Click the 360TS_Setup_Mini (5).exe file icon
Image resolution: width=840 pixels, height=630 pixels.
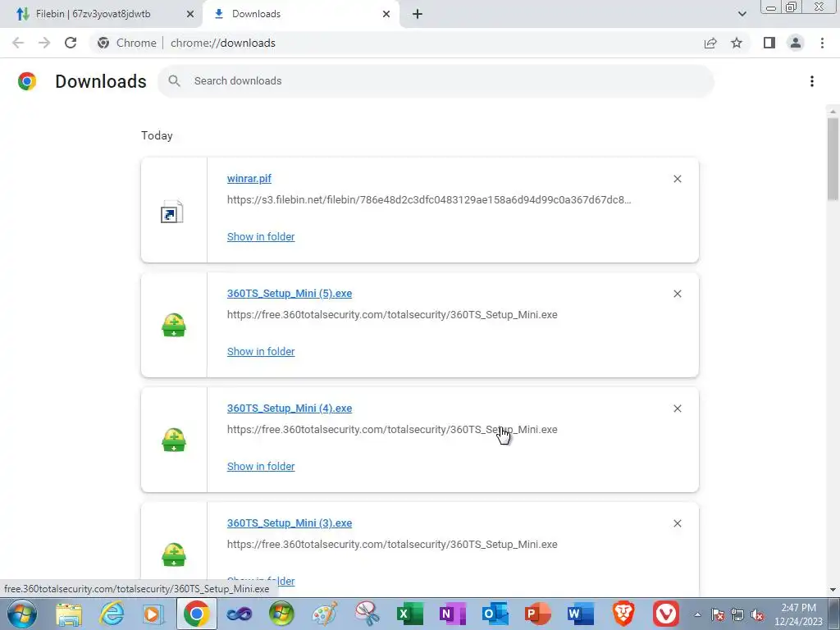(x=174, y=325)
